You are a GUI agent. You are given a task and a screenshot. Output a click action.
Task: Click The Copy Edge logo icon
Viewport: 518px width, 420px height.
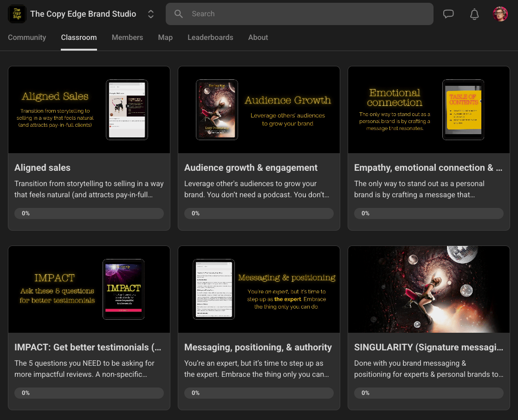pyautogui.click(x=17, y=14)
